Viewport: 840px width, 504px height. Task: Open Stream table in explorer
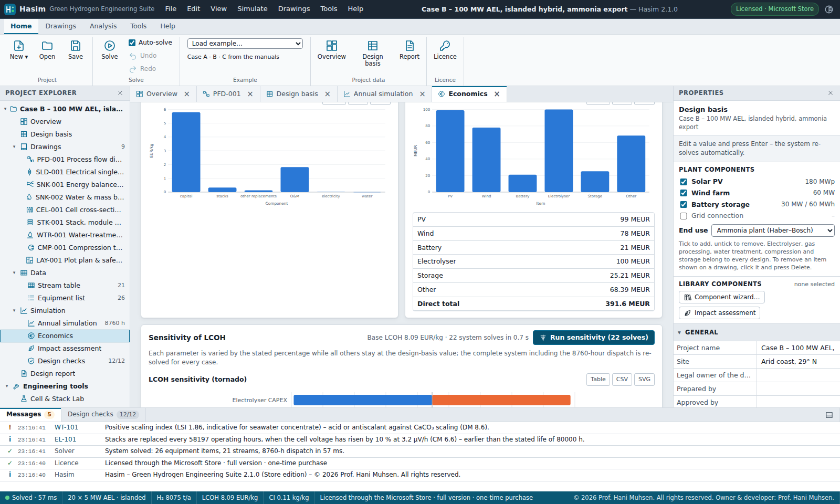click(65, 286)
